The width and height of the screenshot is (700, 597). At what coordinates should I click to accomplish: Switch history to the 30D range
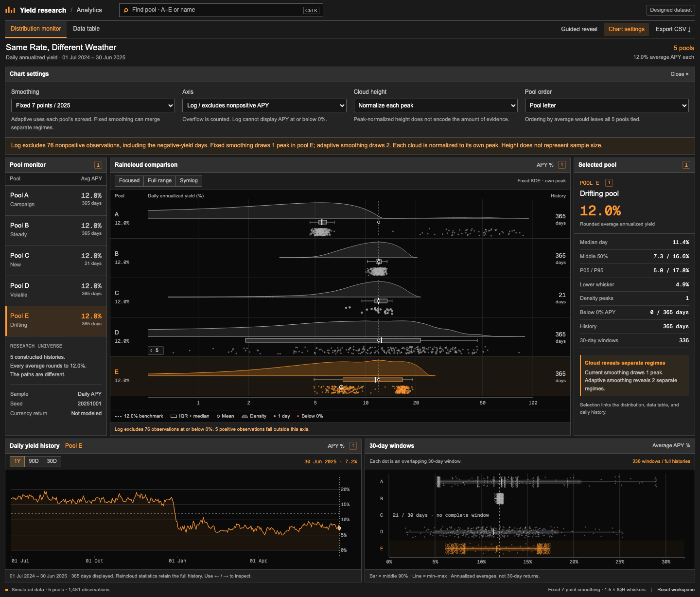[52, 461]
